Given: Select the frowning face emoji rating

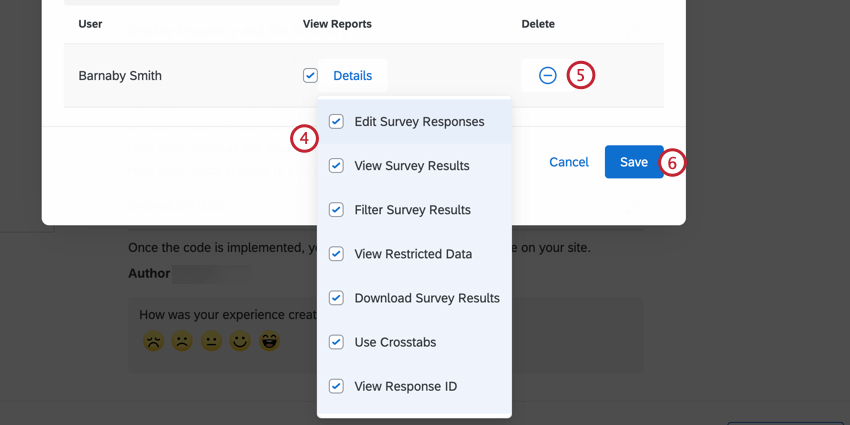Looking at the screenshot, I should (x=182, y=341).
